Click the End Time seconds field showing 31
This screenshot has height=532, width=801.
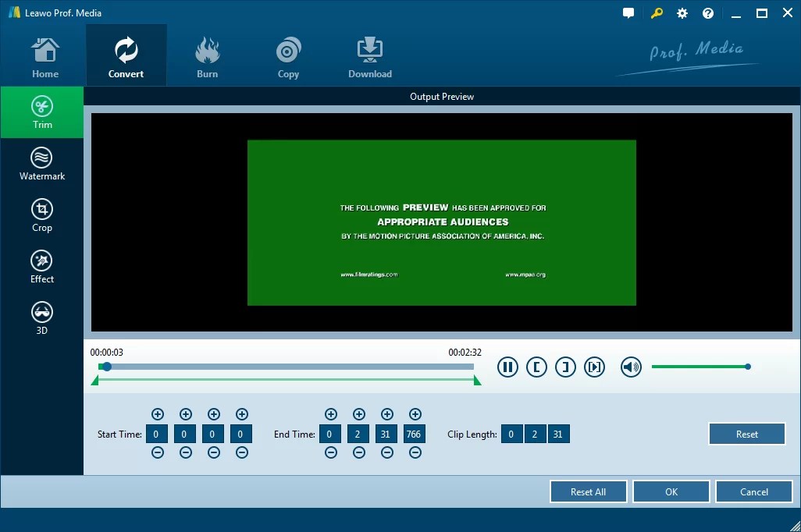click(386, 434)
